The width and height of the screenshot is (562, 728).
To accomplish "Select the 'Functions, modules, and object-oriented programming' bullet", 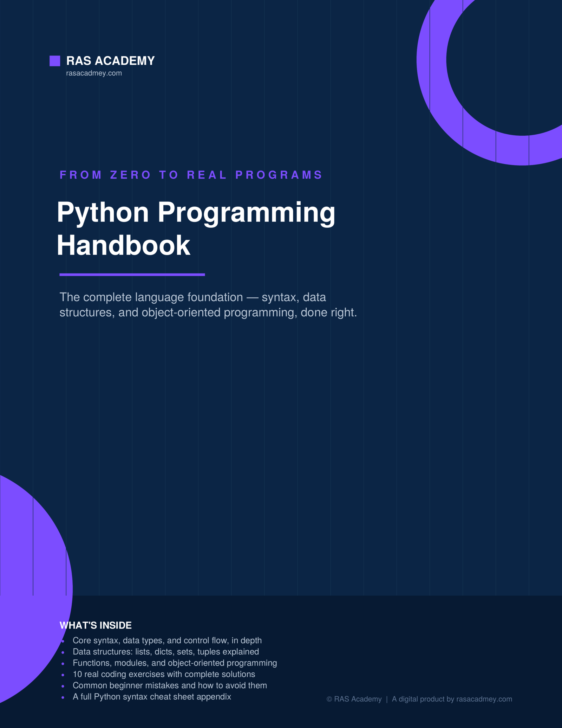I will click(175, 663).
